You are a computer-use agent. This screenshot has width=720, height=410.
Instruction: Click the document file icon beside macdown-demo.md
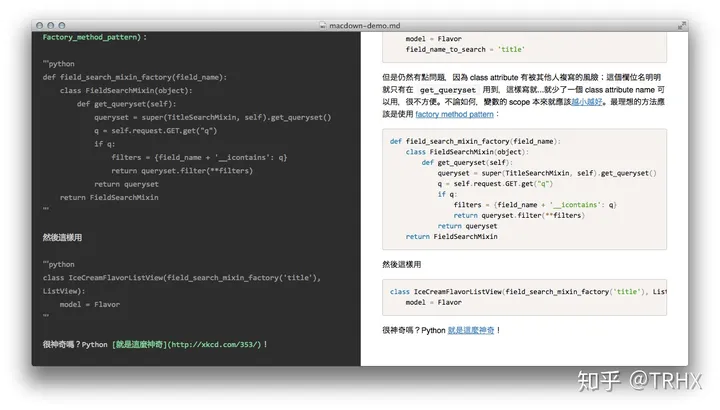click(323, 26)
